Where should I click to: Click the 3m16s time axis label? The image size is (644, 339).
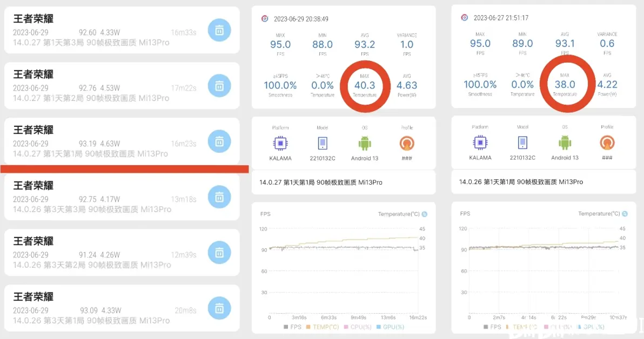[x=299, y=317]
